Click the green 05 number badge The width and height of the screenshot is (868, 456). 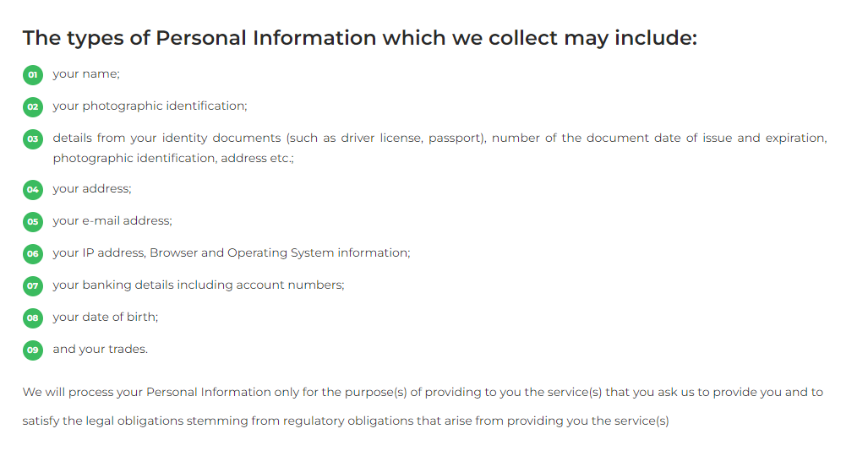[x=32, y=222]
